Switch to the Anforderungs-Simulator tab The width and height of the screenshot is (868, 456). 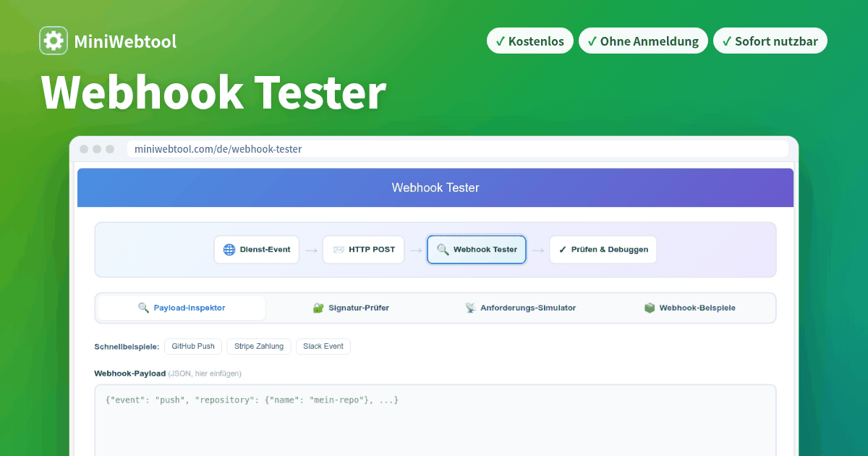520,308
